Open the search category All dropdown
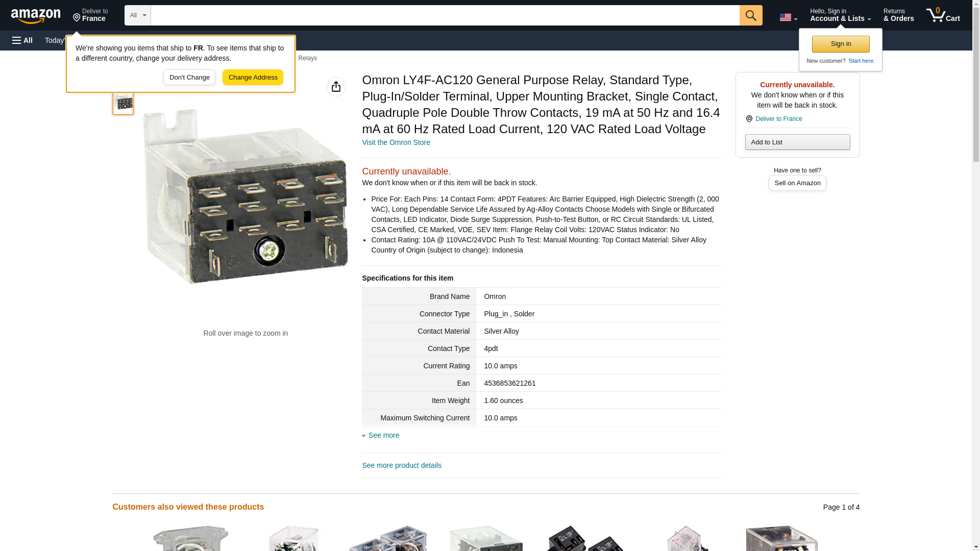This screenshot has height=551, width=980. point(137,15)
